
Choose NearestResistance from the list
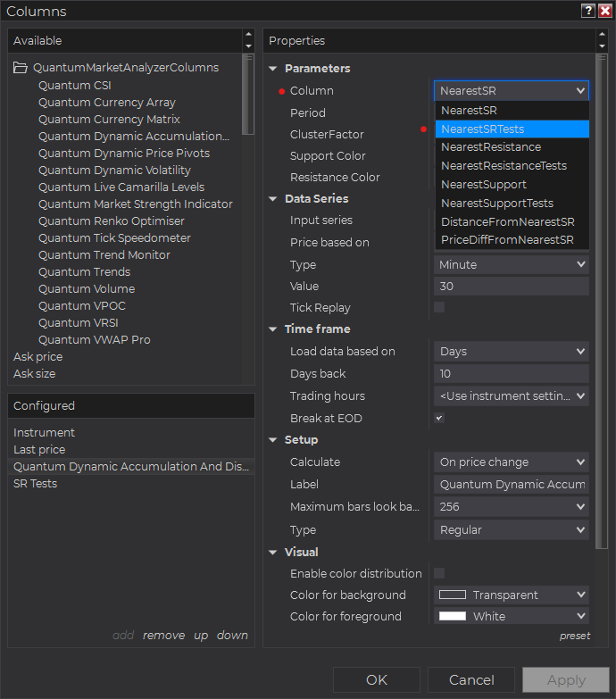[x=512, y=147]
